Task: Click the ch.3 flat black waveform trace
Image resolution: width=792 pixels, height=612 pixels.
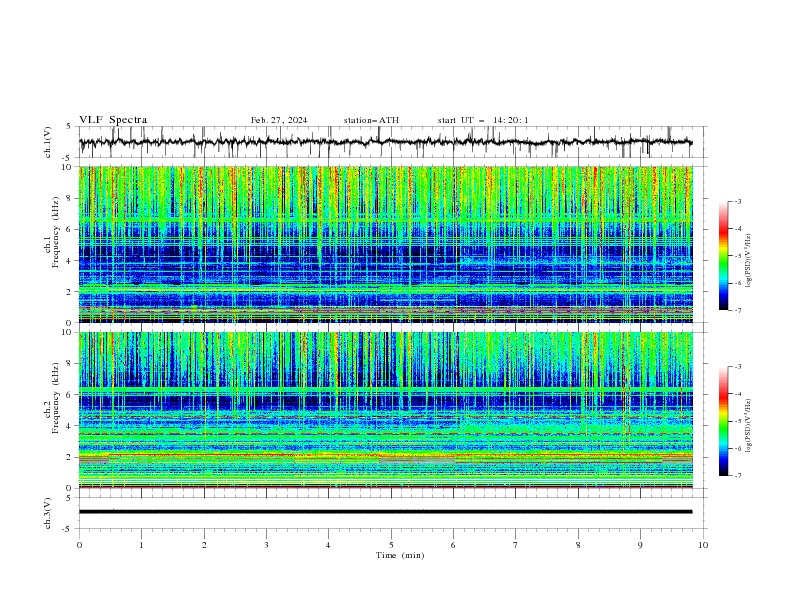Action: tap(385, 512)
